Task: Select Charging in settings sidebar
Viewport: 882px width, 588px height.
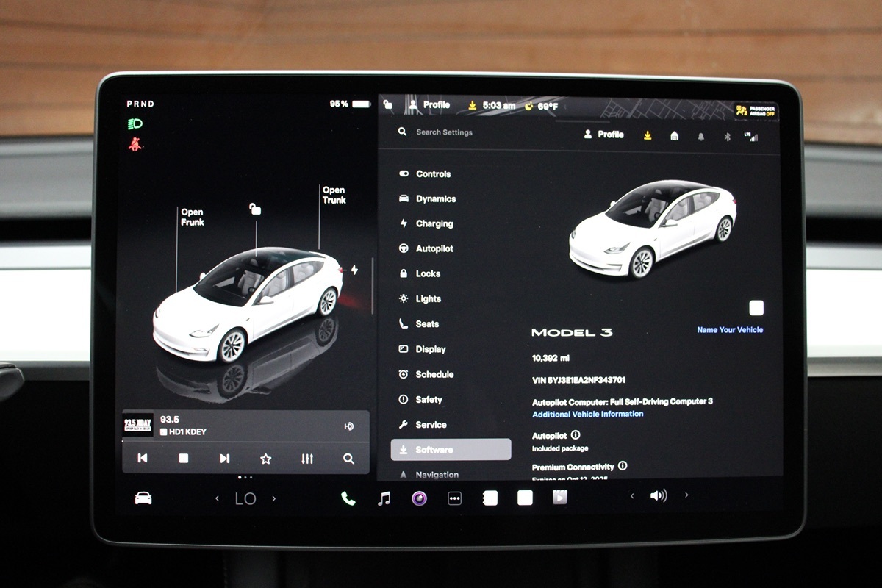Action: click(x=434, y=224)
